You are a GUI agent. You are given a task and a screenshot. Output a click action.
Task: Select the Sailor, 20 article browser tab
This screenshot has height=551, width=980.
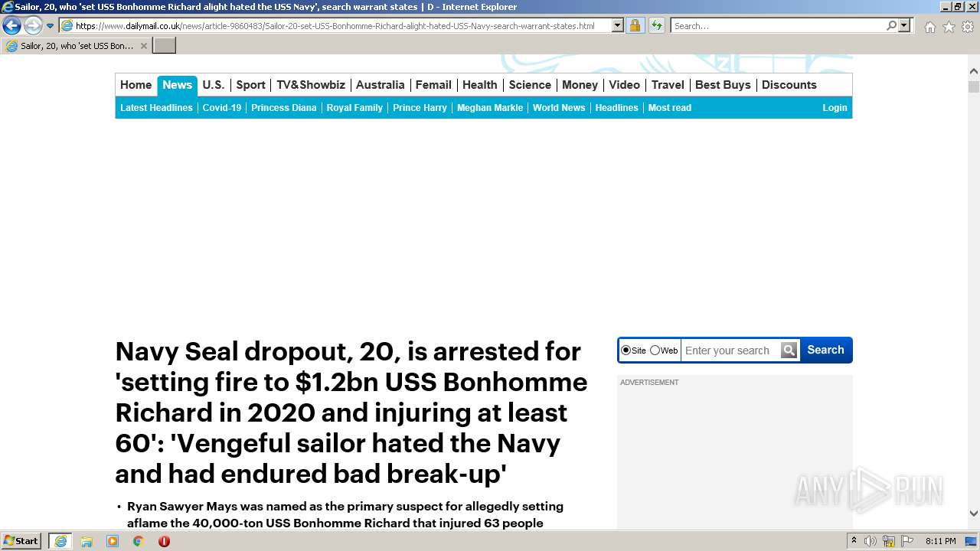[x=77, y=46]
